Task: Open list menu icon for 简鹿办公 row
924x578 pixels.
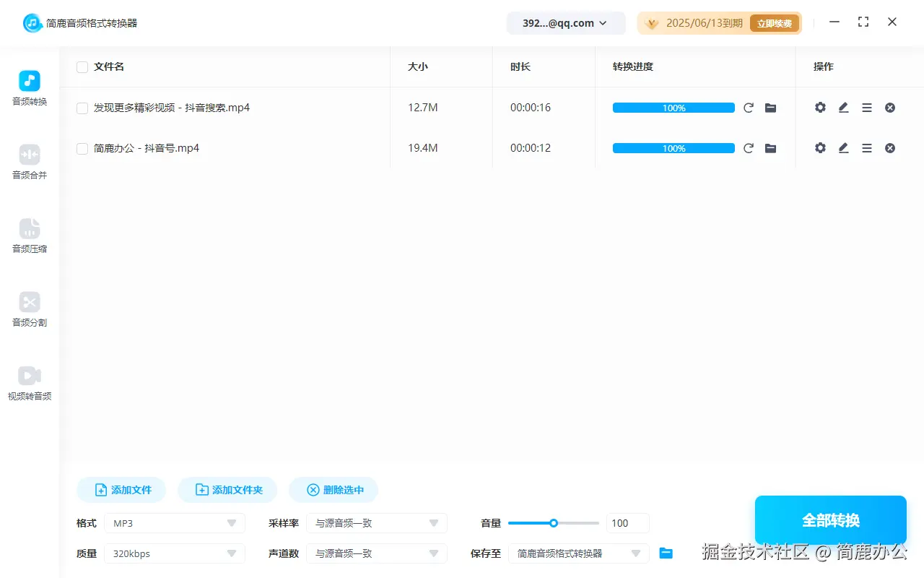Action: 867,148
